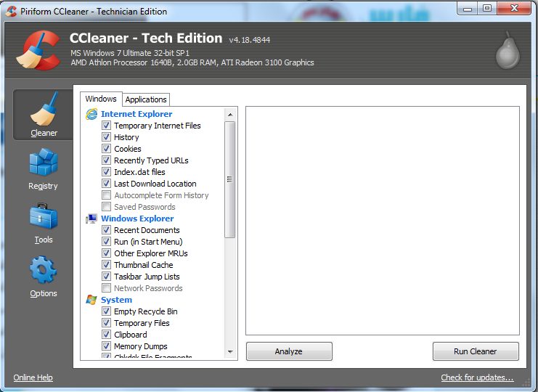Click the CCleaner title bar icon
Viewport: 538px width, 392px height.
(12, 11)
